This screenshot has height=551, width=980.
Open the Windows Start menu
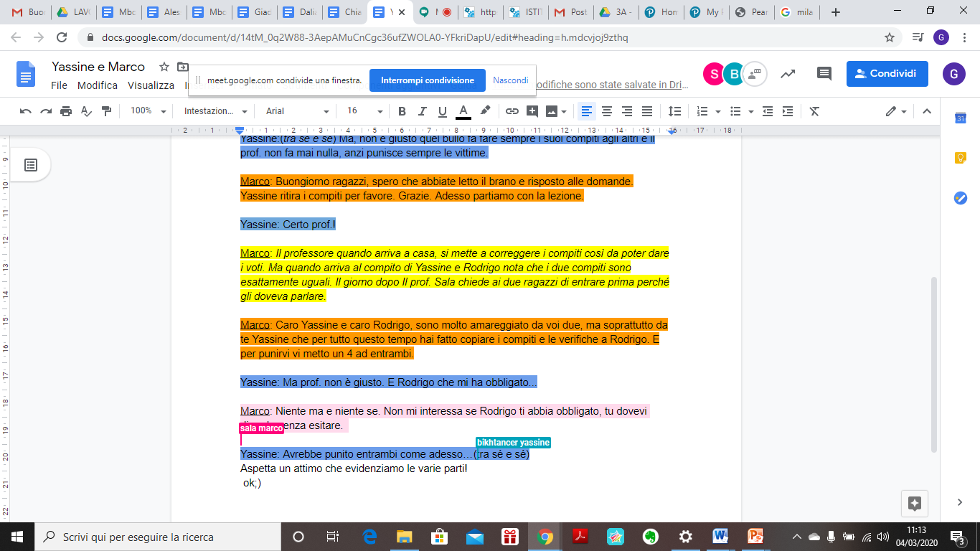click(x=17, y=537)
